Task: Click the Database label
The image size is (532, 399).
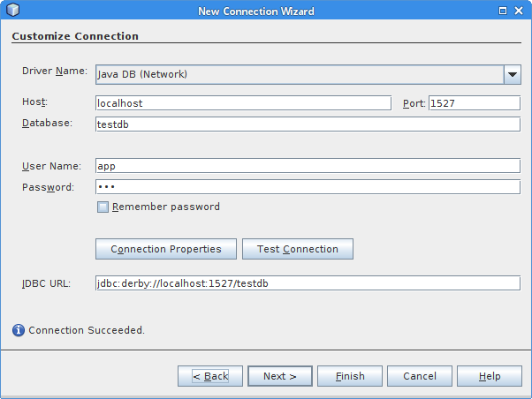Action: pos(47,123)
